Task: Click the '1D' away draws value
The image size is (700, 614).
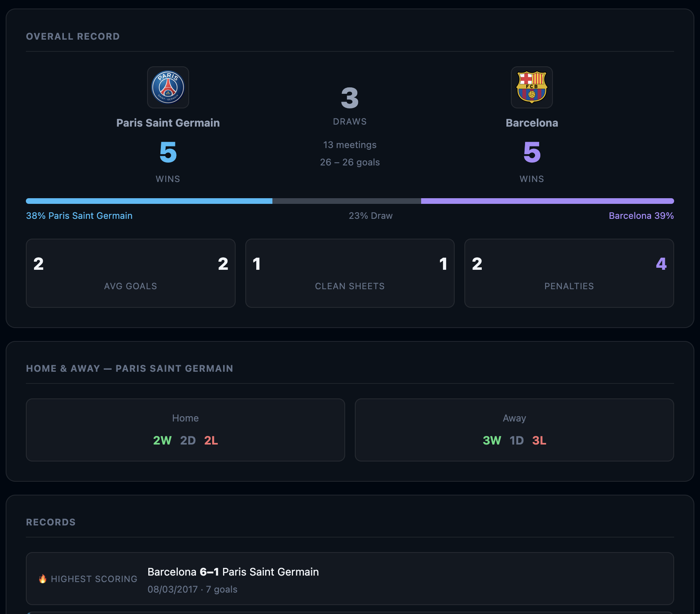Action: pos(517,440)
